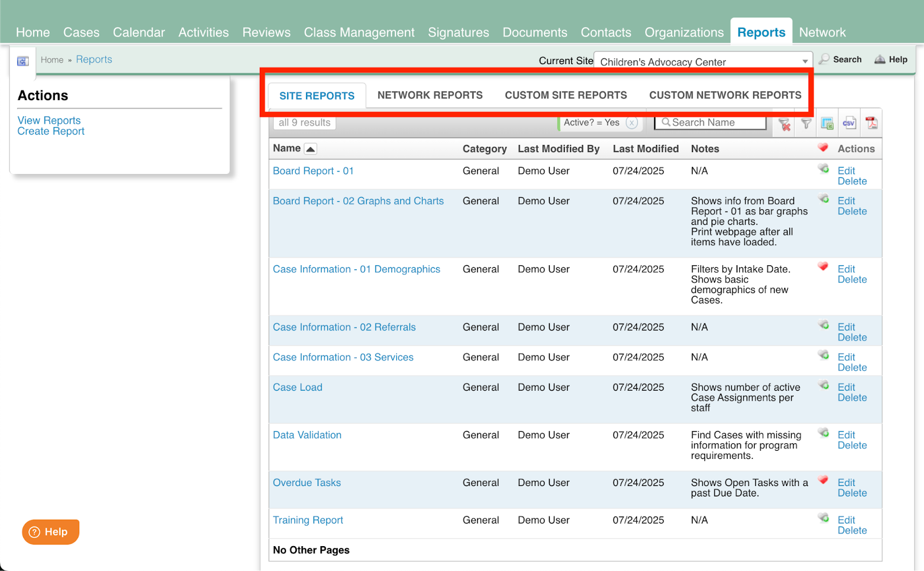Open the Custom Site Reports tab
Screen dimensions: 924x571
(566, 95)
